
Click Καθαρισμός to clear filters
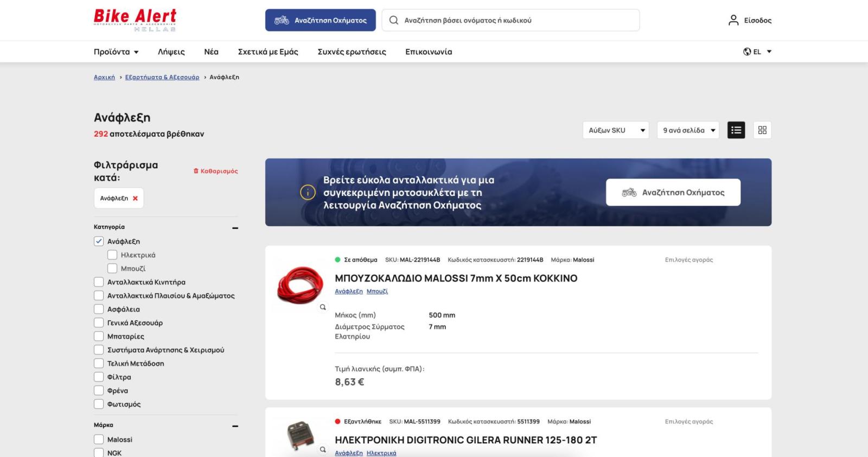coord(216,171)
